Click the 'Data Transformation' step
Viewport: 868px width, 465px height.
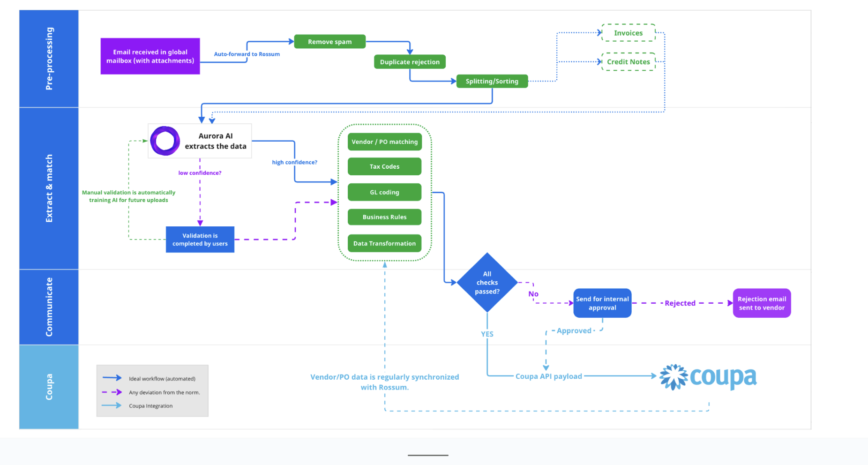[384, 243]
